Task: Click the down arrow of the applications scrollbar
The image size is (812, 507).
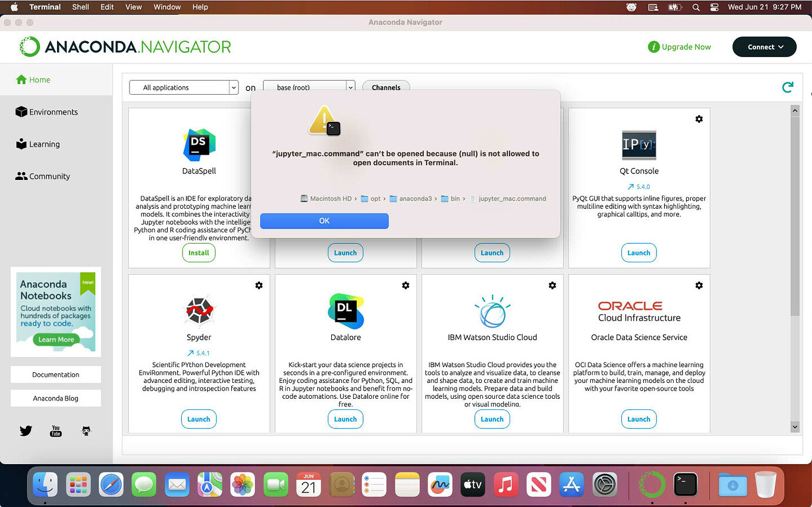Action: point(795,427)
